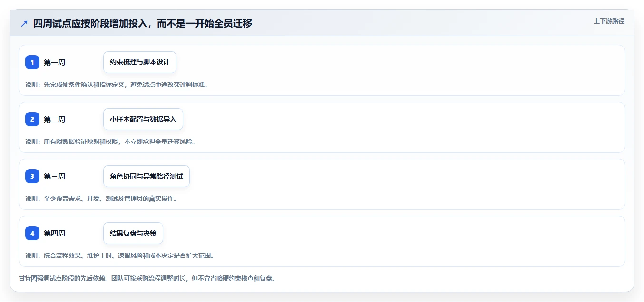644x302 pixels.
Task: Click the arrow icon beside the card title
Action: coord(24,23)
